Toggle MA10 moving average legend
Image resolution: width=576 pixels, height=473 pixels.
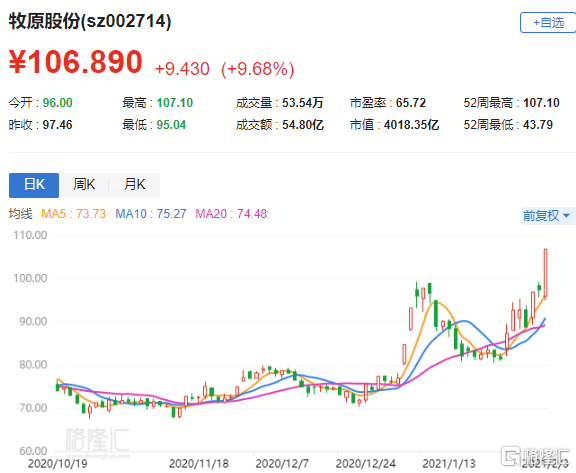(151, 214)
